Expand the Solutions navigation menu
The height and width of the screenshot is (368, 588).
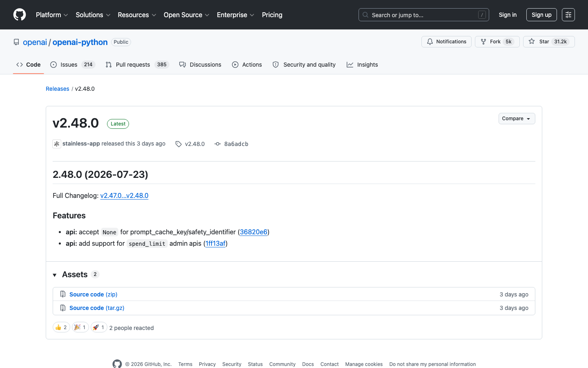point(93,15)
